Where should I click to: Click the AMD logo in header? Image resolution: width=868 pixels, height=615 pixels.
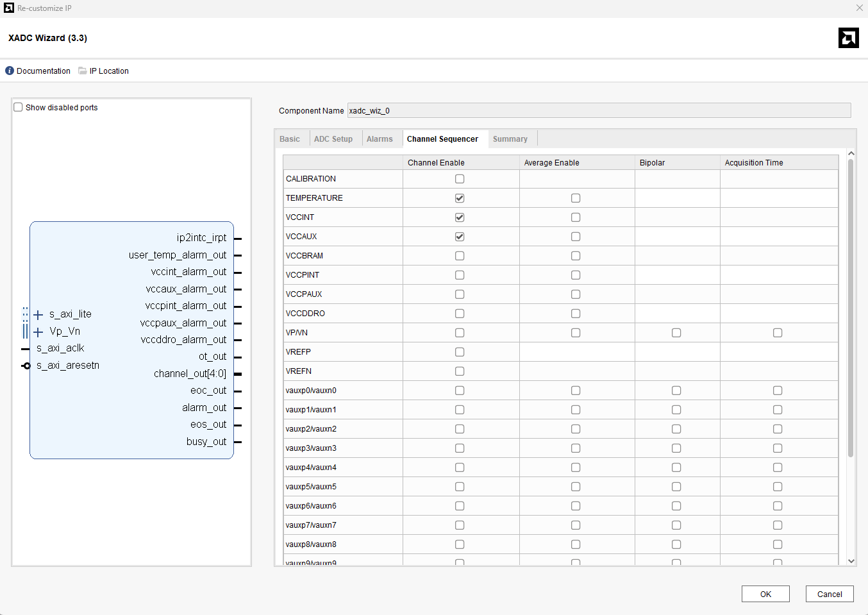[x=848, y=38]
